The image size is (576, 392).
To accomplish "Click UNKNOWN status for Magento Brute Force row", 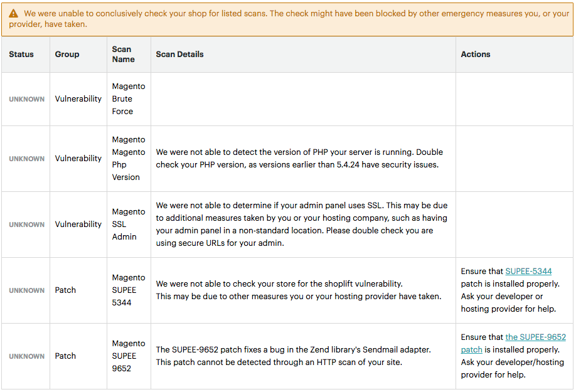I will tap(26, 99).
